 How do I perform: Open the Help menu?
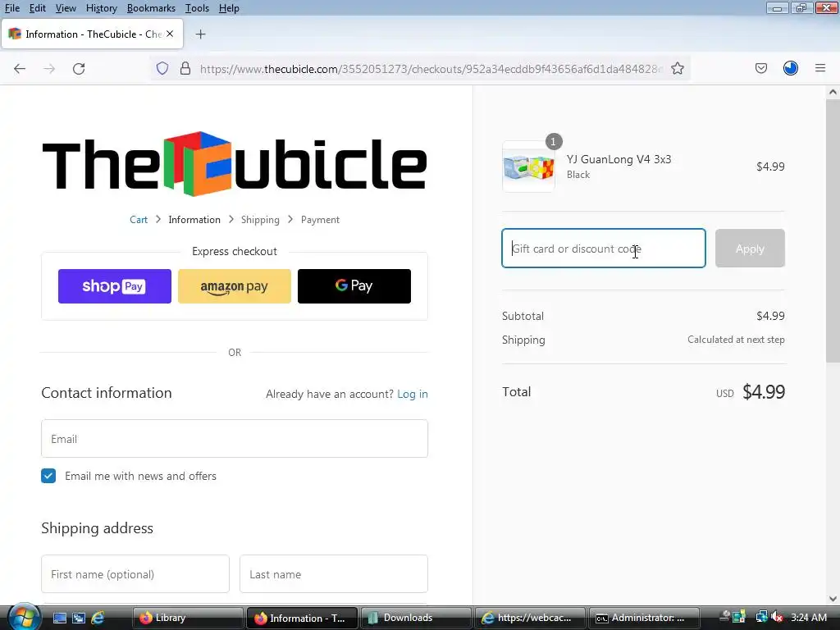point(229,8)
